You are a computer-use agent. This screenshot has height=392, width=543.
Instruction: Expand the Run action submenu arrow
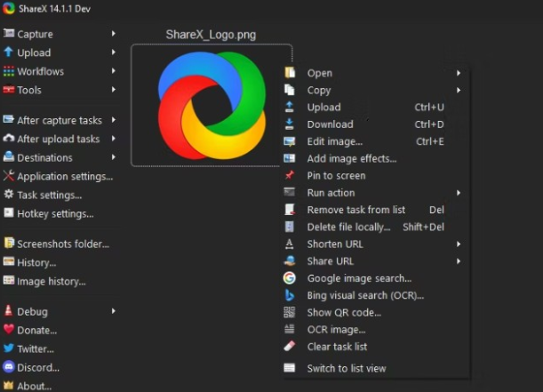(x=459, y=193)
